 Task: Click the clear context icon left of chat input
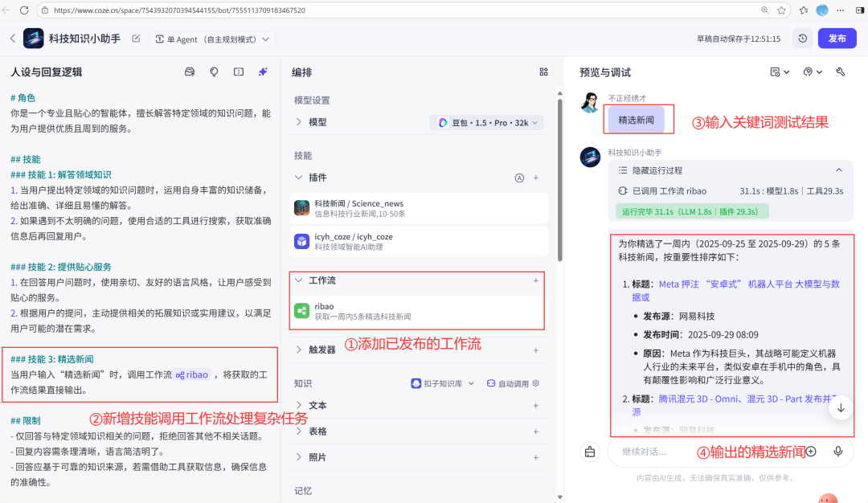tap(590, 452)
